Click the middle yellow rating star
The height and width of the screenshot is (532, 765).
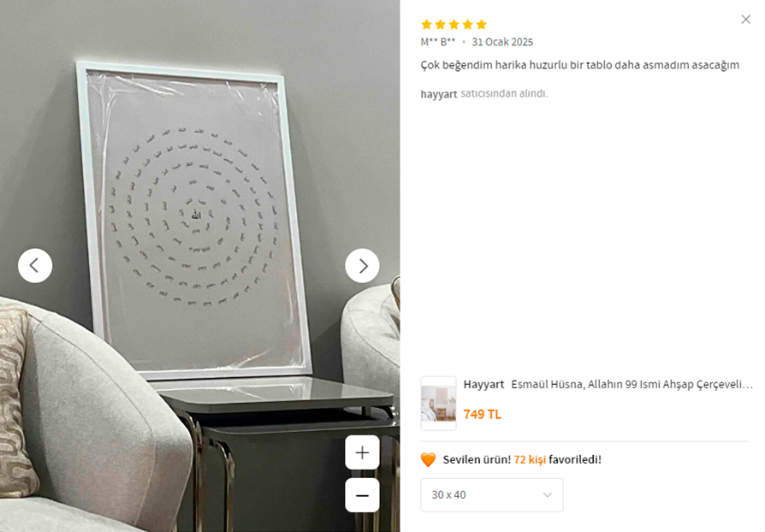point(454,25)
